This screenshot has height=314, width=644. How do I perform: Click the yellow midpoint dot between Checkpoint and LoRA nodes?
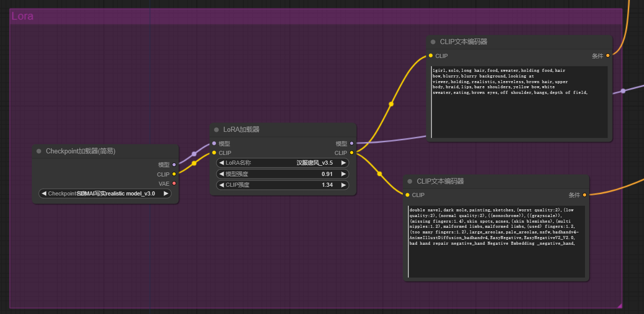point(194,164)
